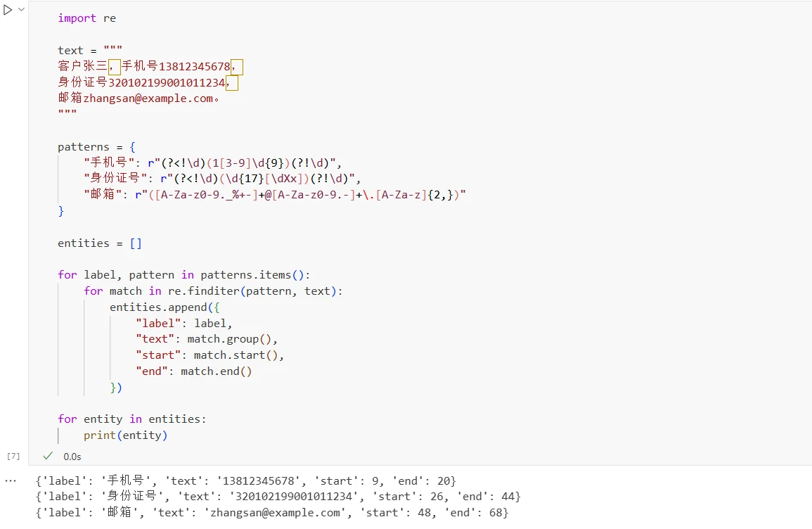Click the green success check mark
812x529 pixels.
(49, 456)
